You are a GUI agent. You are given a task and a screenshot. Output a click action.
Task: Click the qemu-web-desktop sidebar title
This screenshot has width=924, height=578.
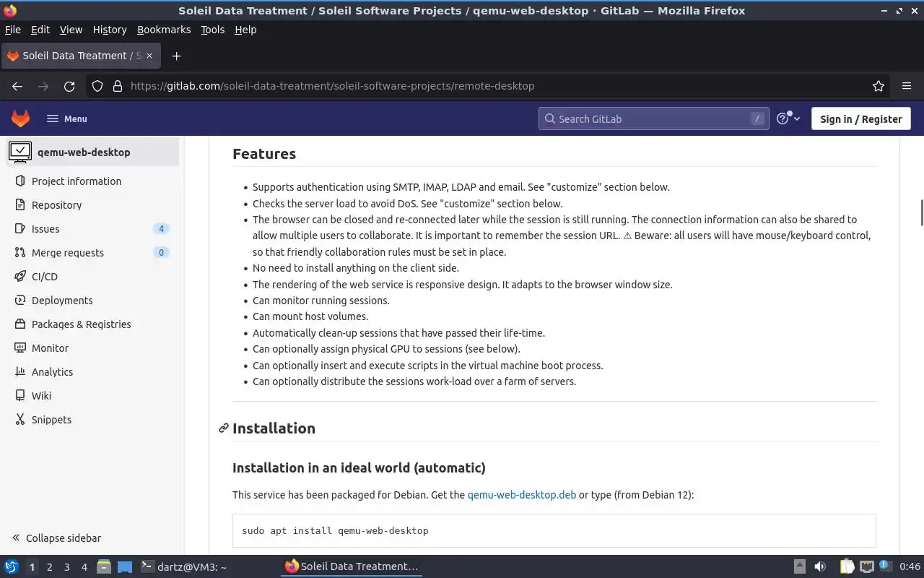(84, 152)
